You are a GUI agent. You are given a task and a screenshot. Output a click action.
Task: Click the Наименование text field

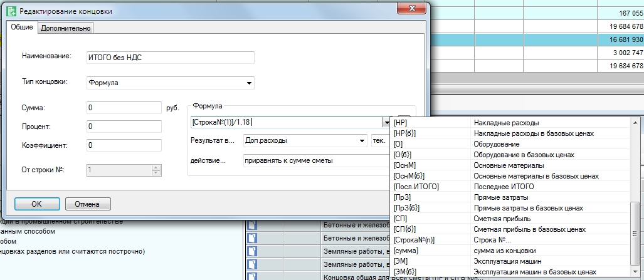pyautogui.click(x=171, y=57)
